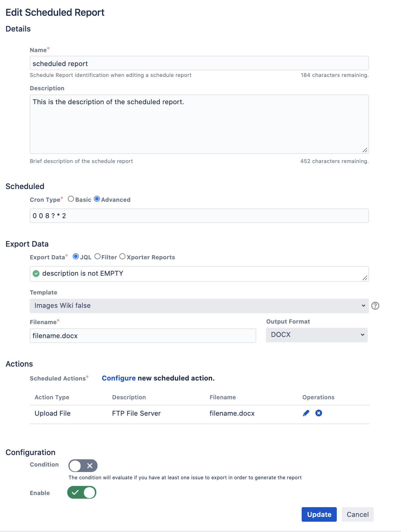Turn on the Condition toggle
The image size is (401, 532).
coord(83,466)
